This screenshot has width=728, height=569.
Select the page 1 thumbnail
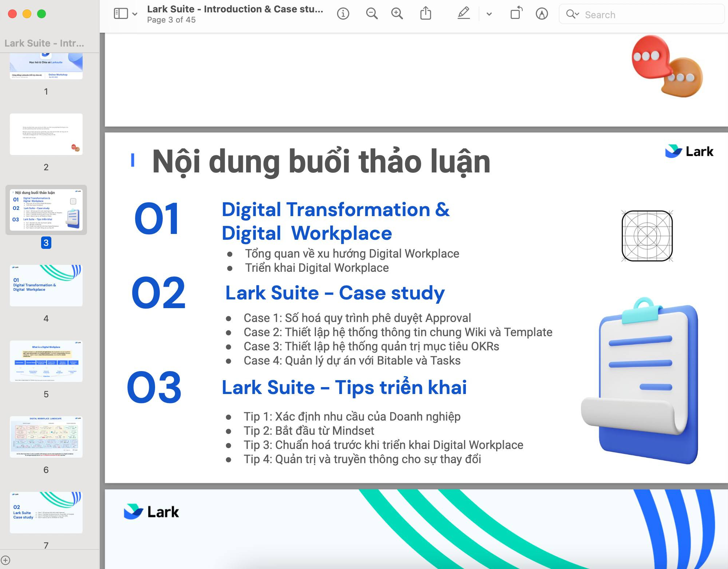(x=46, y=66)
